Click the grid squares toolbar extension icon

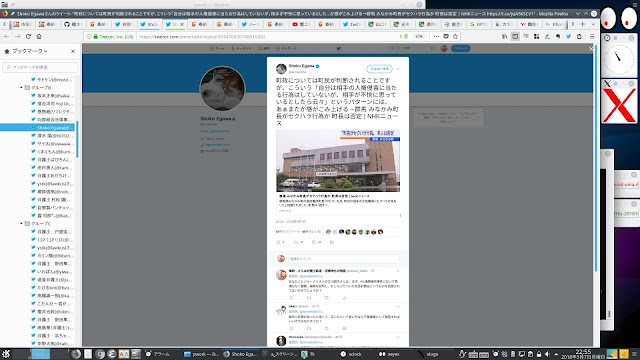tap(536, 36)
